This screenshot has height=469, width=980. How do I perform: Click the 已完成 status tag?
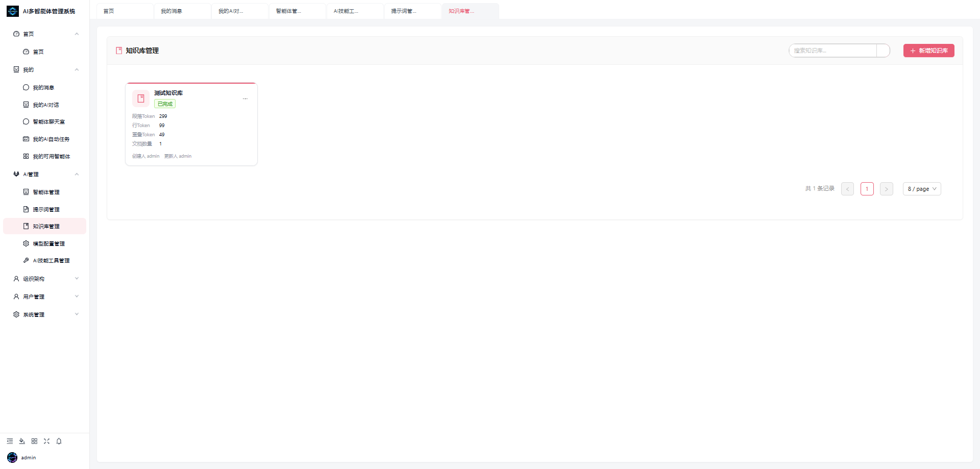165,104
